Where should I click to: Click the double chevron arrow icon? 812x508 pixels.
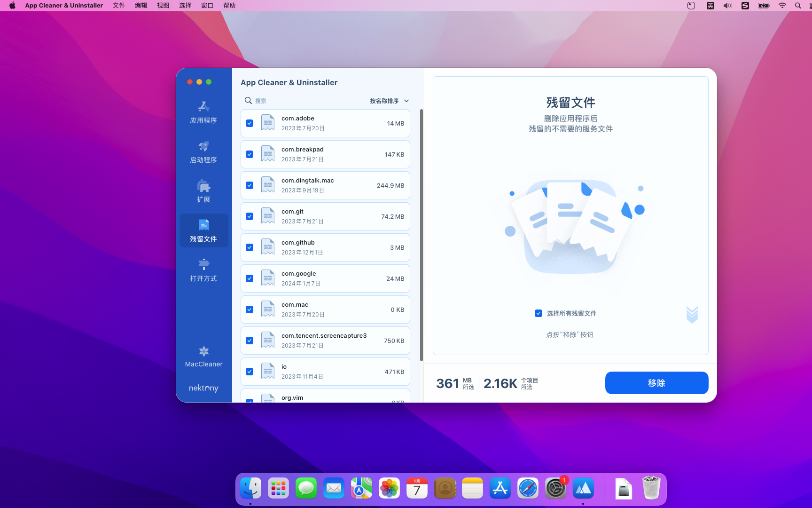pos(692,315)
